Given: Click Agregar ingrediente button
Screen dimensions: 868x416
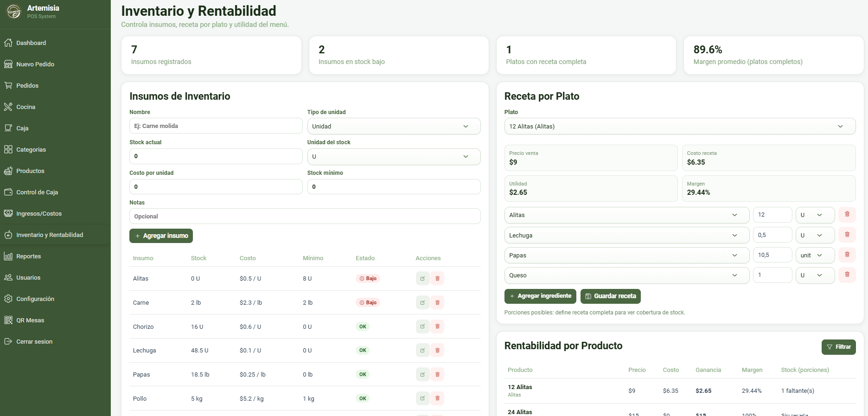Looking at the screenshot, I should (x=540, y=296).
